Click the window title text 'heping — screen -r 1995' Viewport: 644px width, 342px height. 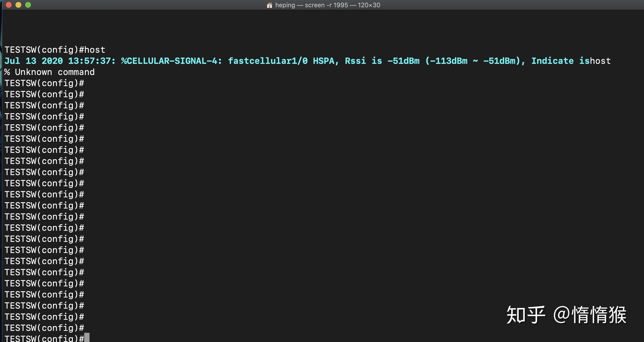[312, 5]
